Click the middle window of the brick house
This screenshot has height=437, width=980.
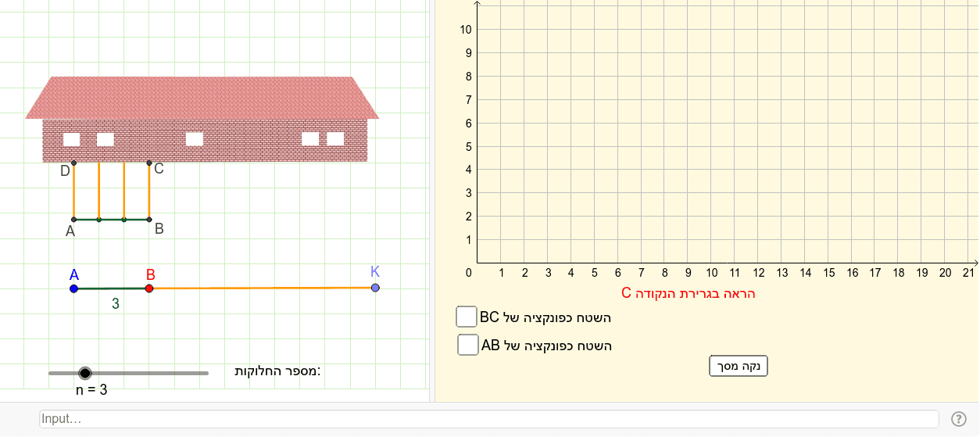[195, 139]
